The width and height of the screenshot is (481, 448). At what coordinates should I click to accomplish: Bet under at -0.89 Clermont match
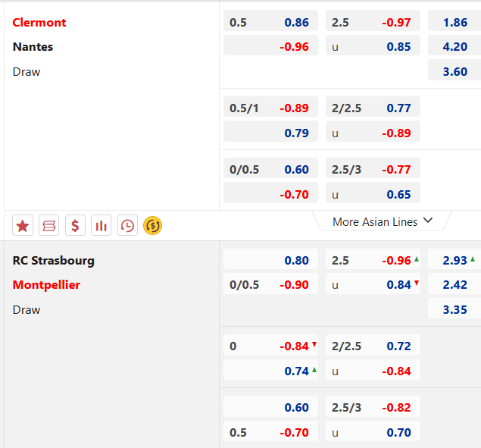373,131
